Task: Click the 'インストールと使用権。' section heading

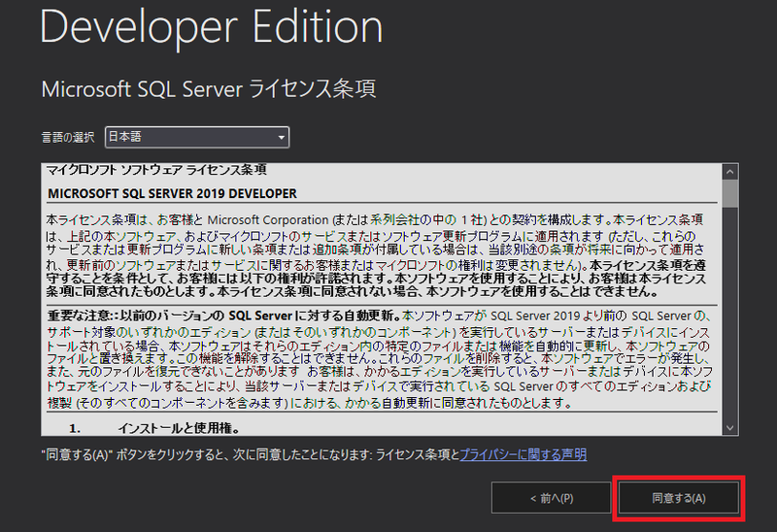Action: tap(179, 427)
